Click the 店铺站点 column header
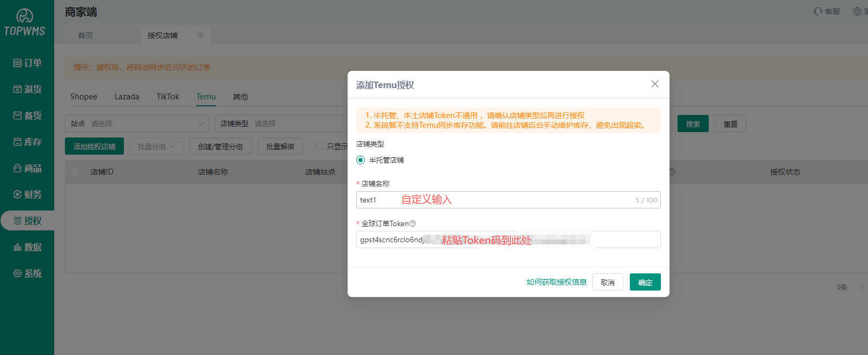Screen dimensions: 868x355 (x=320, y=172)
